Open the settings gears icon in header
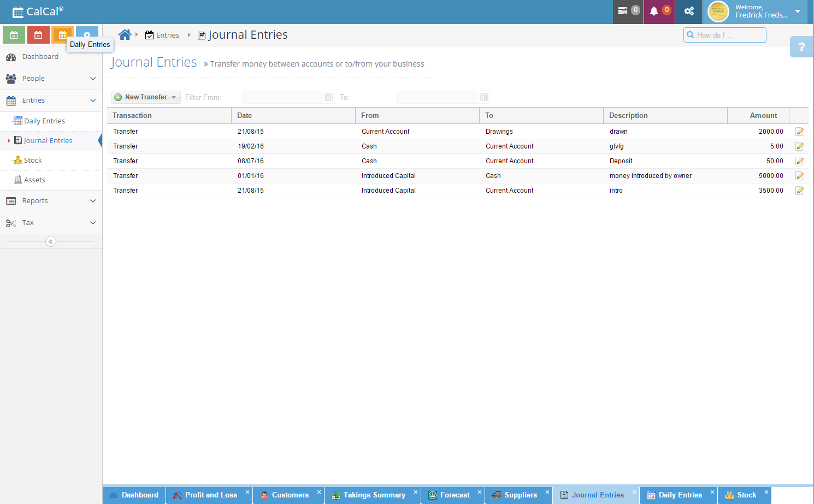 pyautogui.click(x=689, y=11)
